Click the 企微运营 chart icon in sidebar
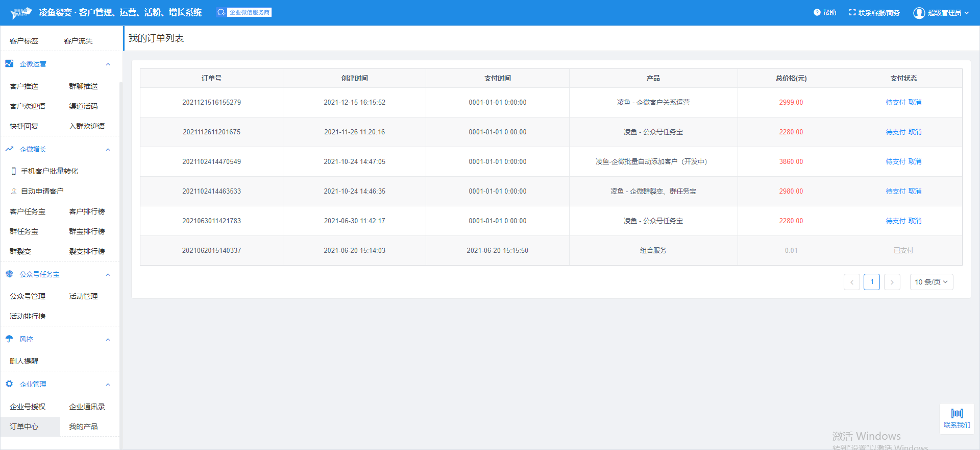Image resolution: width=980 pixels, height=450 pixels. pos(9,64)
